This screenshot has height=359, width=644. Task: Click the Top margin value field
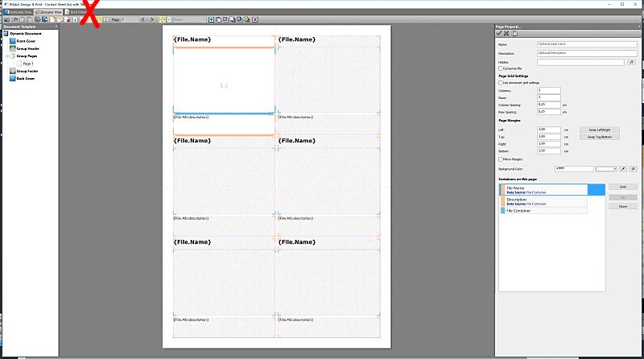pos(549,137)
